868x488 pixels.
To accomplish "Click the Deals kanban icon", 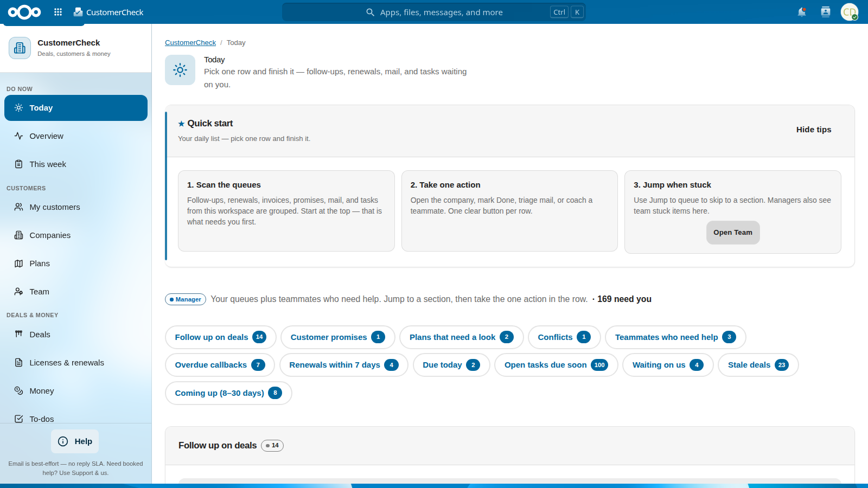I will [x=19, y=335].
